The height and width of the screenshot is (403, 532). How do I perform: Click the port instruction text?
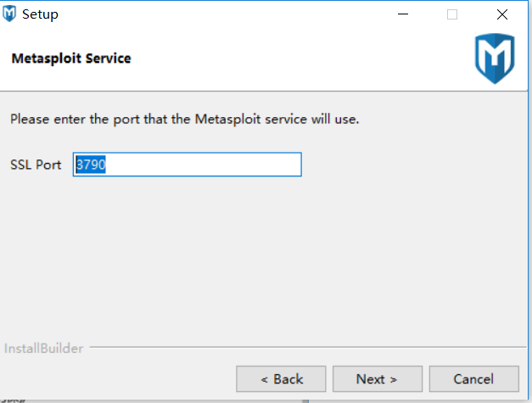[x=185, y=119]
